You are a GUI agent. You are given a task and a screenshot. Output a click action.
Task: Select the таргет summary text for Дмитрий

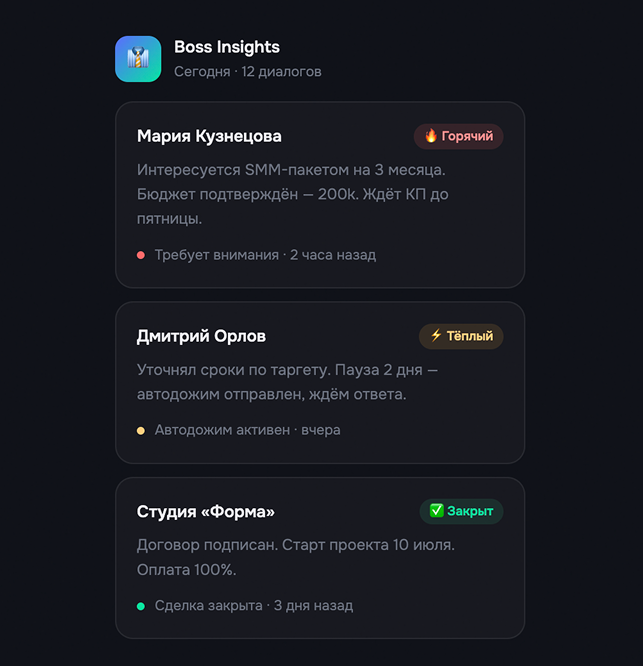(x=287, y=382)
